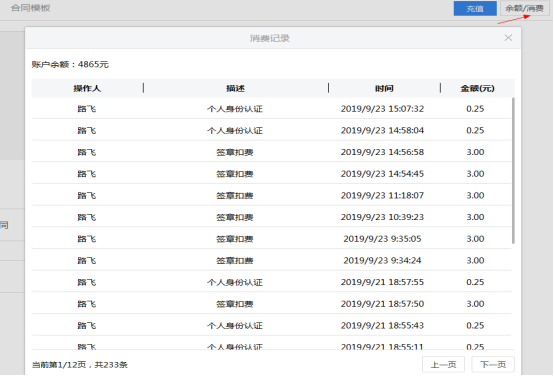Click operator 路飞 in the 15:07:32 row
Image resolution: width=554 pixels, height=376 pixels.
coord(87,109)
